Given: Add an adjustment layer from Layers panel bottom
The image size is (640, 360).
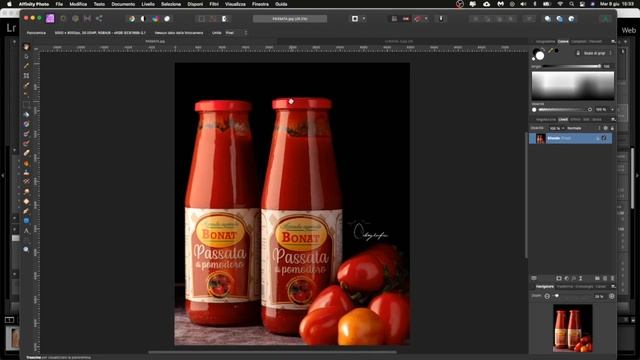Looking at the screenshot, I should [567, 278].
